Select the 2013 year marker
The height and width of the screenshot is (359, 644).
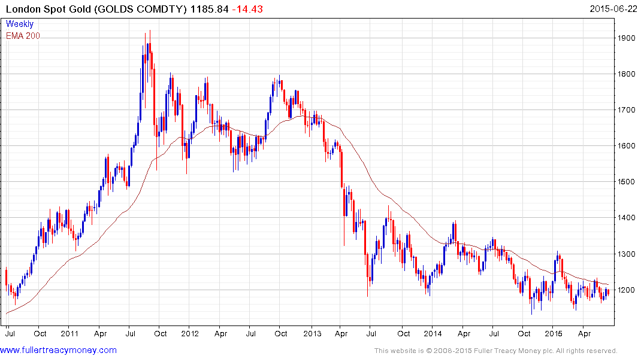[x=312, y=333]
